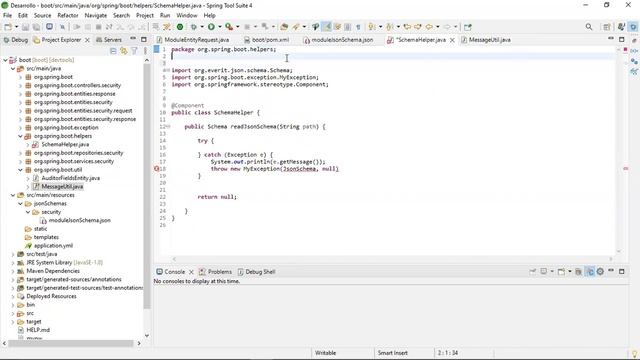Click the Pin Editor toolbar icon
Image resolution: width=640 pixels, height=360 pixels.
pos(468,27)
